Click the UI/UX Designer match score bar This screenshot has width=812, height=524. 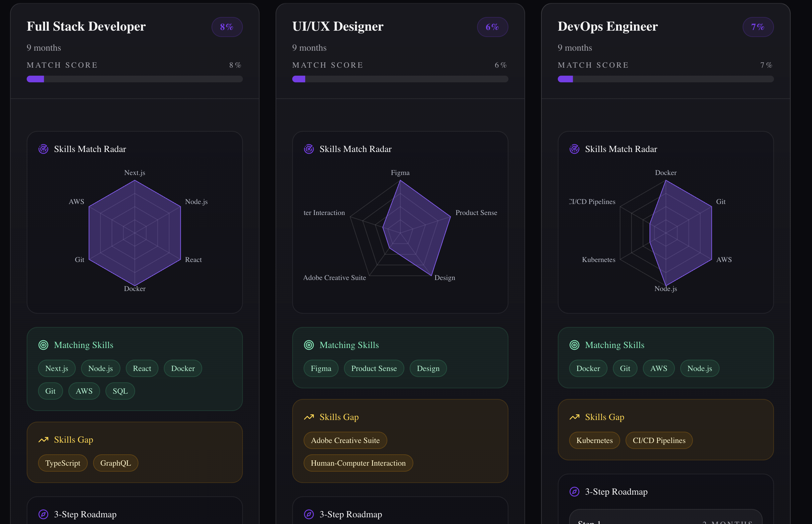(400, 79)
